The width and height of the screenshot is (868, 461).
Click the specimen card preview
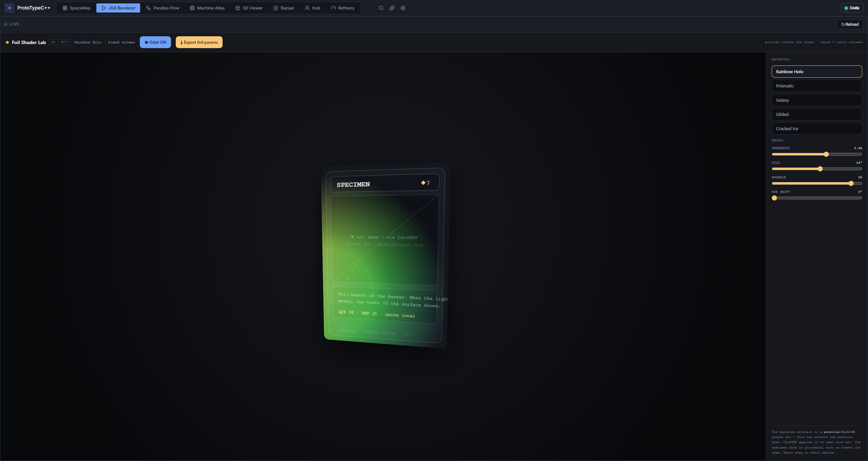pos(385,255)
